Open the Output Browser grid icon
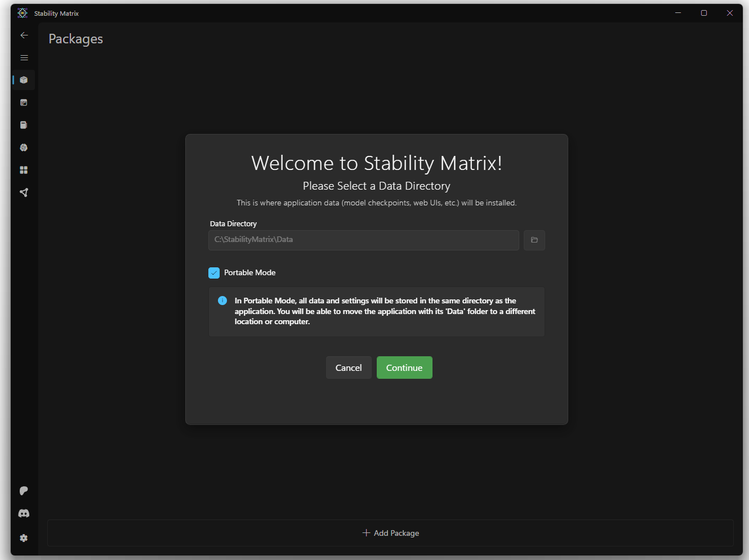Viewport: 749px width, 560px height. [24, 170]
